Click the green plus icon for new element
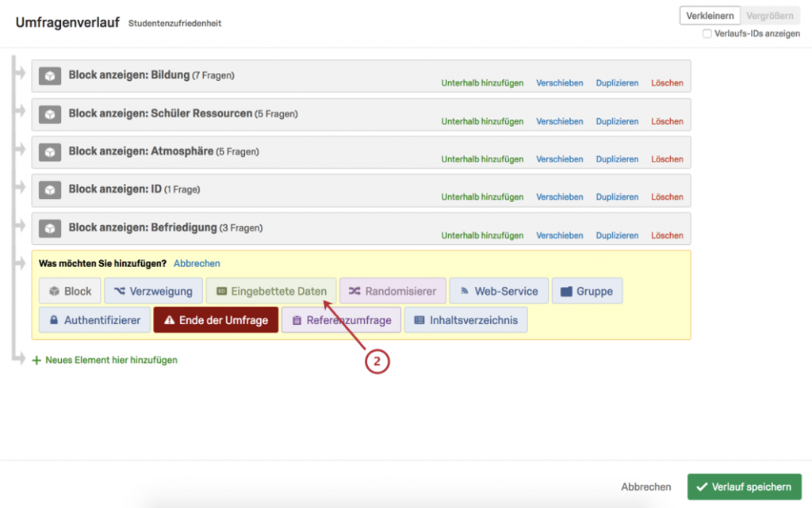This screenshot has height=508, width=812. point(36,360)
